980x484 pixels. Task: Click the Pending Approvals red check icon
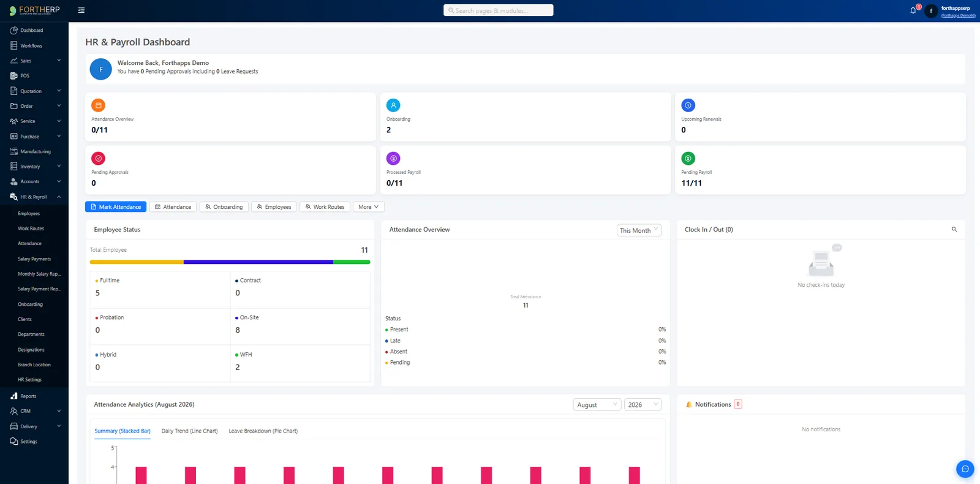point(99,158)
